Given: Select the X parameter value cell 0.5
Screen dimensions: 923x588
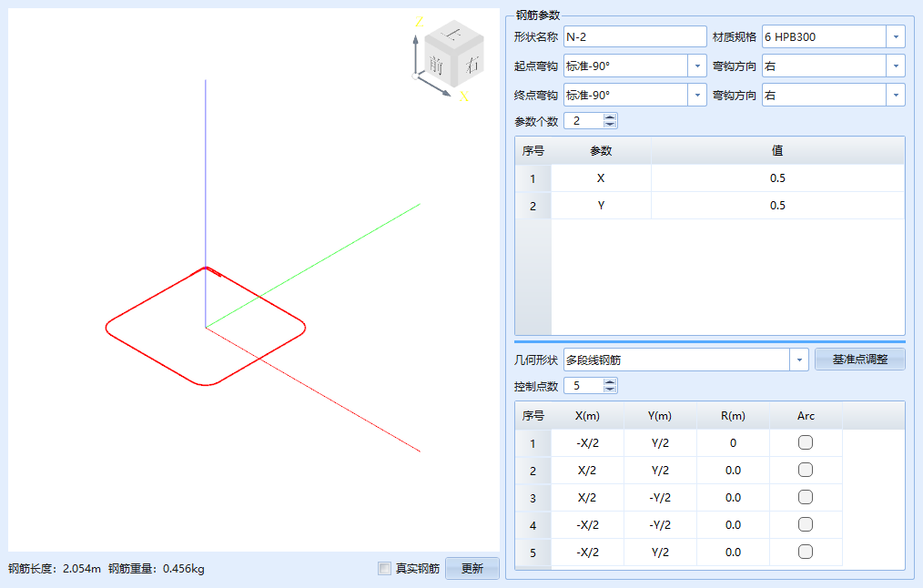Looking at the screenshot, I should pyautogui.click(x=777, y=178).
